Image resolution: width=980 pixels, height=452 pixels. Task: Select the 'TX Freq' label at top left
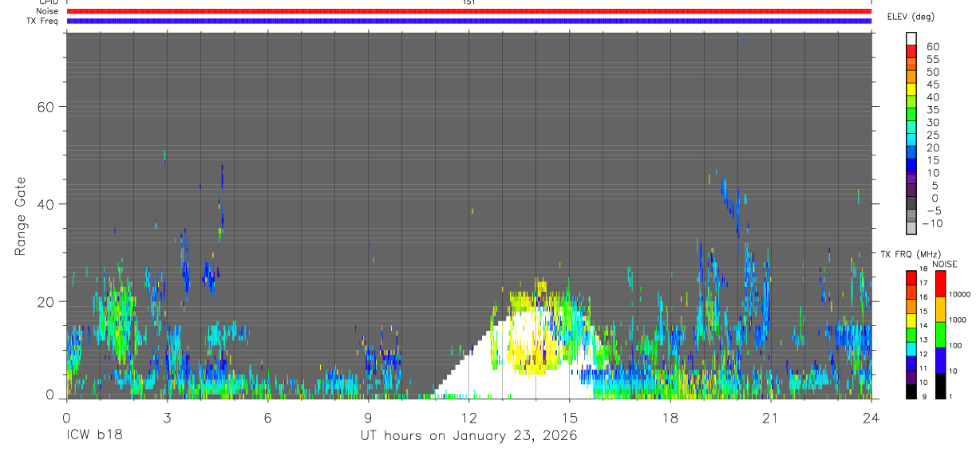tap(43, 21)
